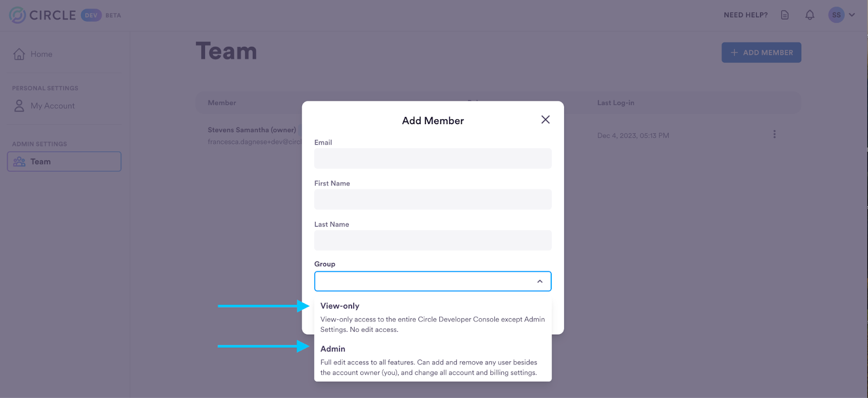Focus the Last Name field

[433, 240]
